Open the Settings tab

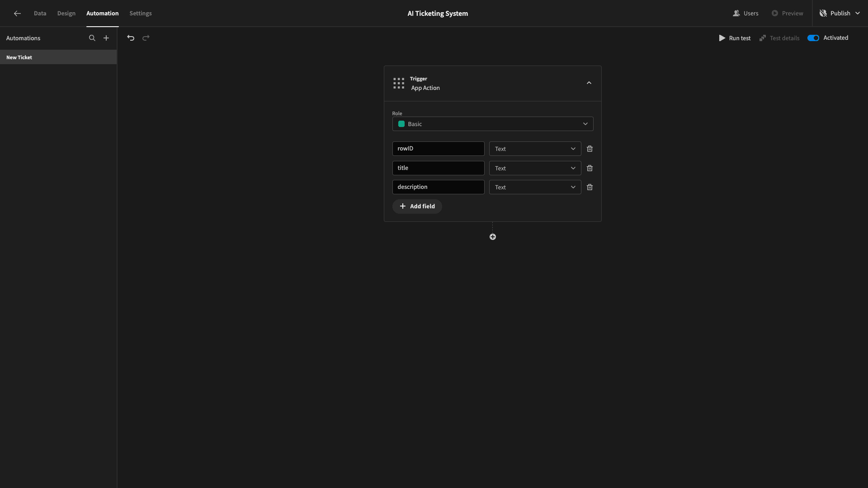pyautogui.click(x=141, y=14)
